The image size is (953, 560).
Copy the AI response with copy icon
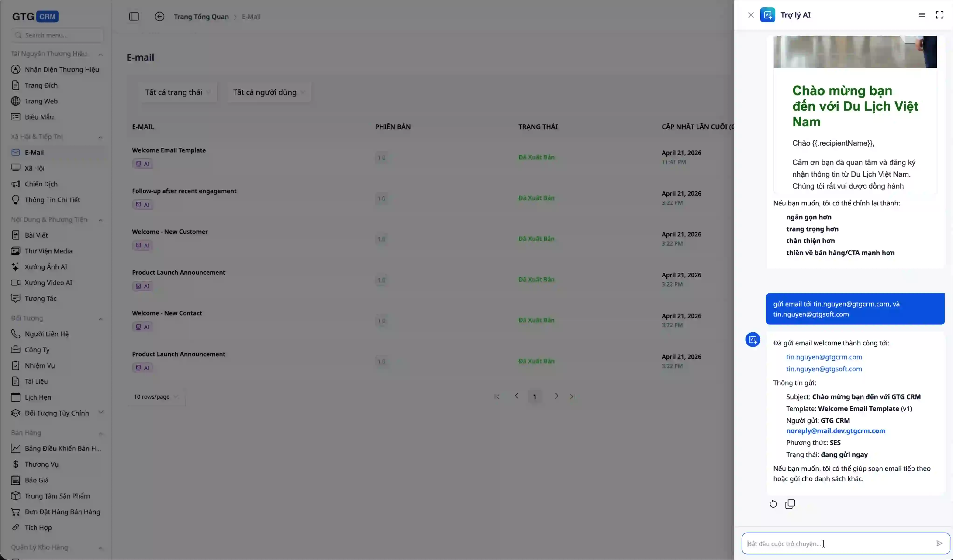click(x=790, y=504)
